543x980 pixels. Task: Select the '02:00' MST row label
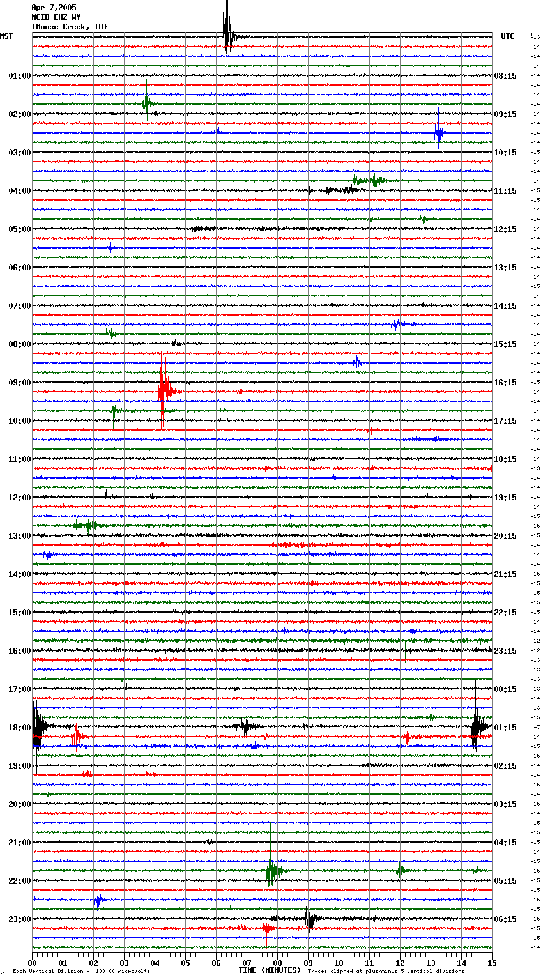coord(20,114)
